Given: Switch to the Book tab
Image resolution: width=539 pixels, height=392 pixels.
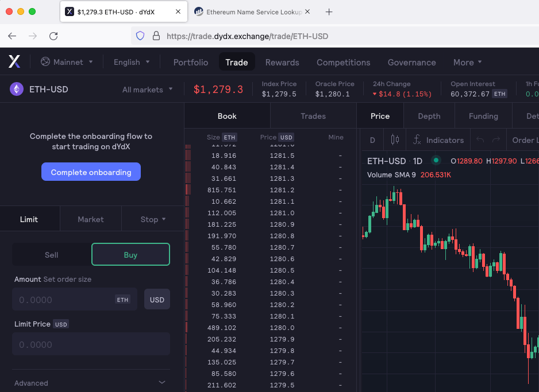Looking at the screenshot, I should pos(227,116).
